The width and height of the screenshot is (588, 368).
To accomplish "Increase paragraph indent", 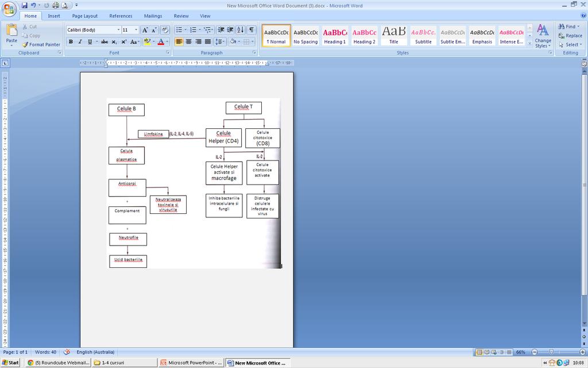I will (230, 30).
